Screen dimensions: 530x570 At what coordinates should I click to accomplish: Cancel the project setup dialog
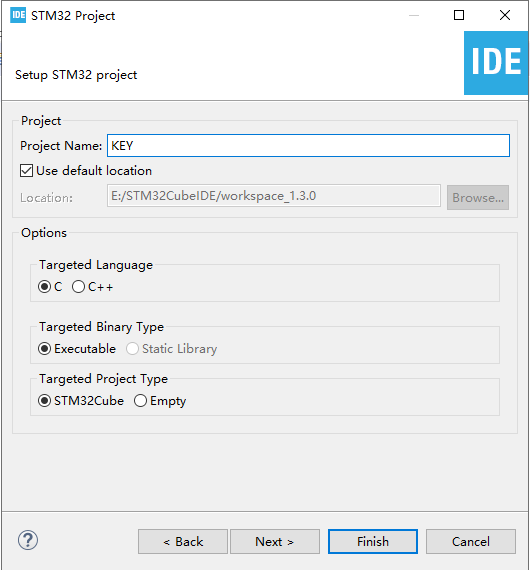(x=471, y=542)
